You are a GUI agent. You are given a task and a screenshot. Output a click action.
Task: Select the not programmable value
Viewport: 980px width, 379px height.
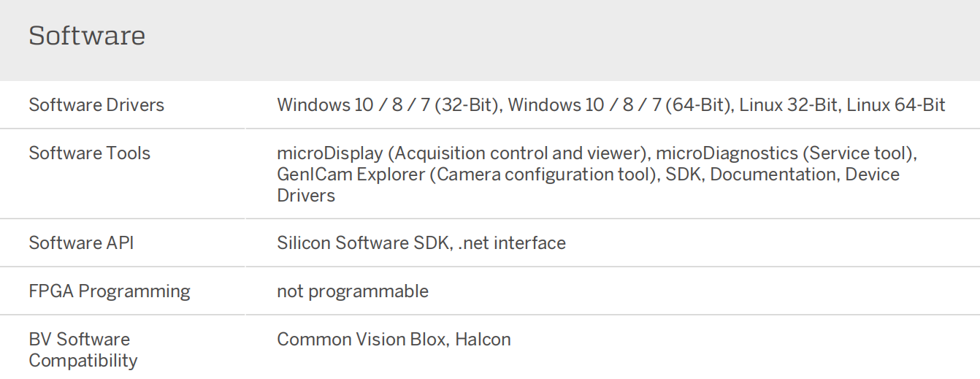(x=353, y=291)
